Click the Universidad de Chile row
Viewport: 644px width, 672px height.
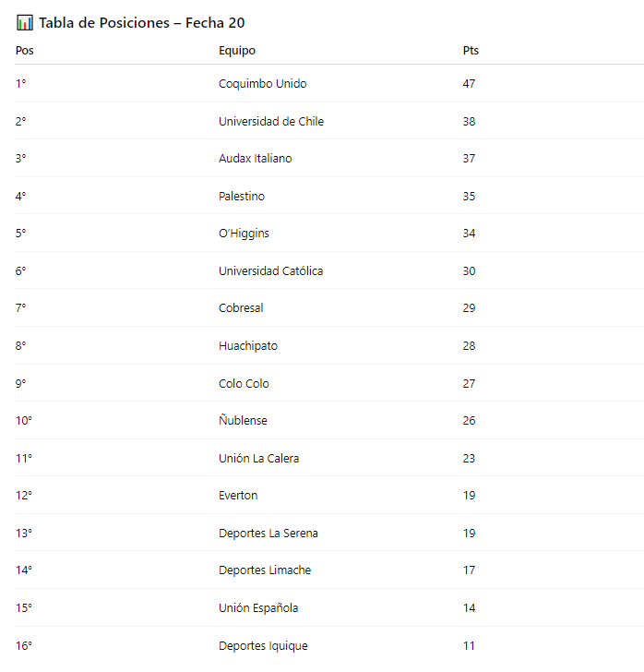329,121
